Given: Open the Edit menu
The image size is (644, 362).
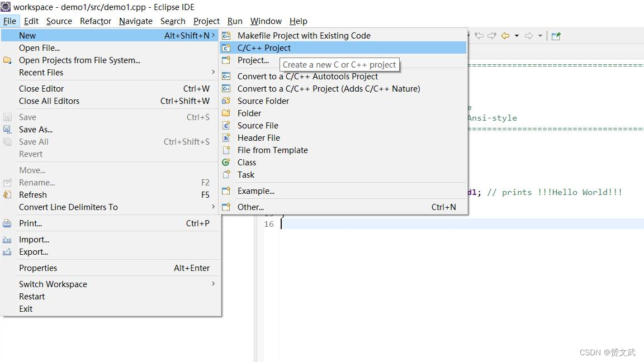Looking at the screenshot, I should 31,21.
